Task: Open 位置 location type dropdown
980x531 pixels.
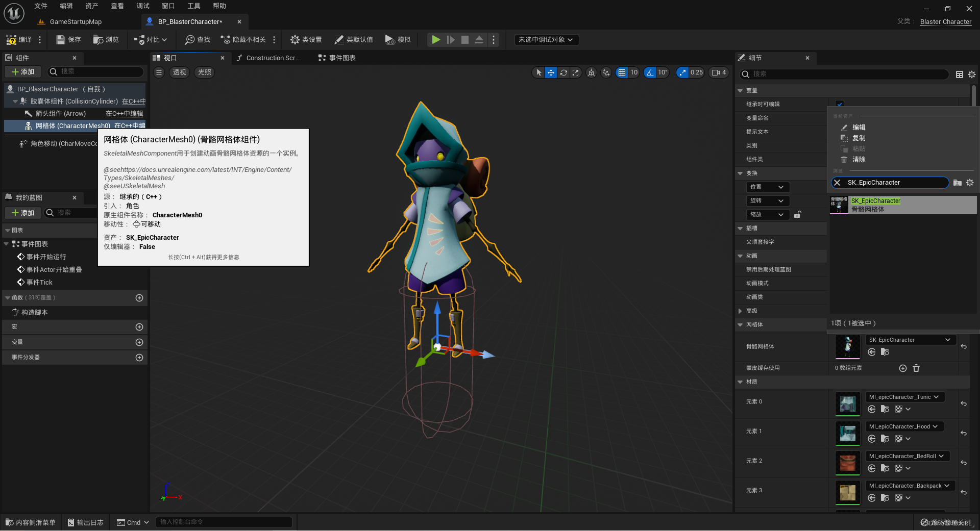Action: (x=767, y=187)
